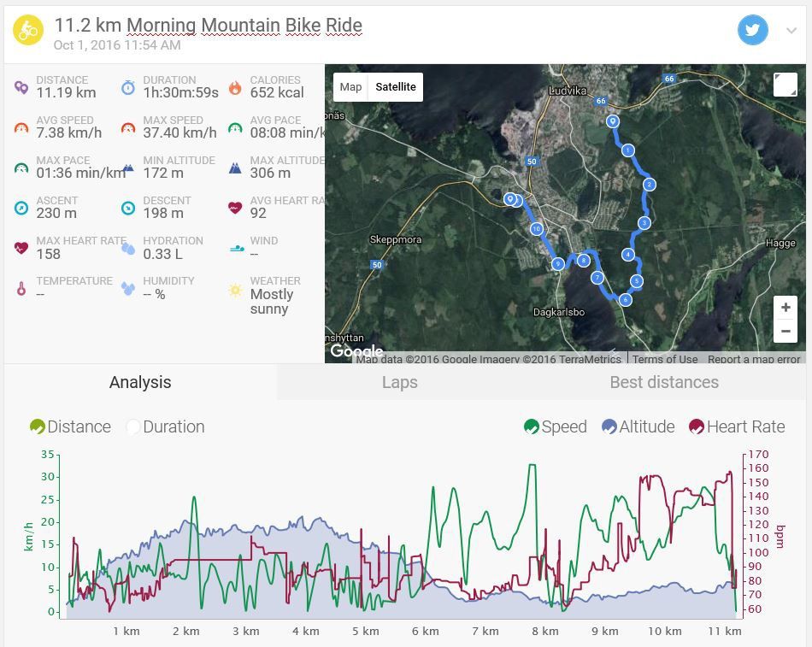Click the duration stopwatch icon
This screenshot has width=812, height=647.
coord(128,87)
